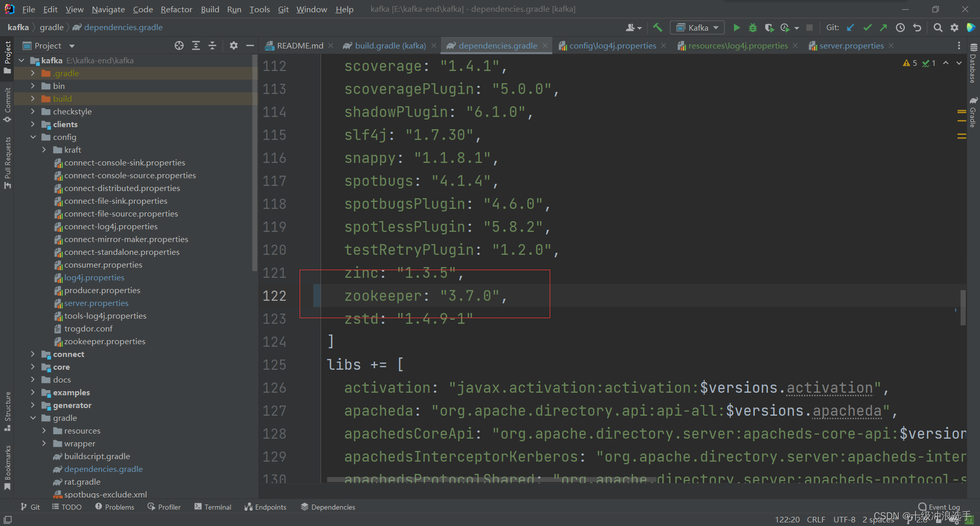Go to next highlighted warning arrow

(959, 63)
